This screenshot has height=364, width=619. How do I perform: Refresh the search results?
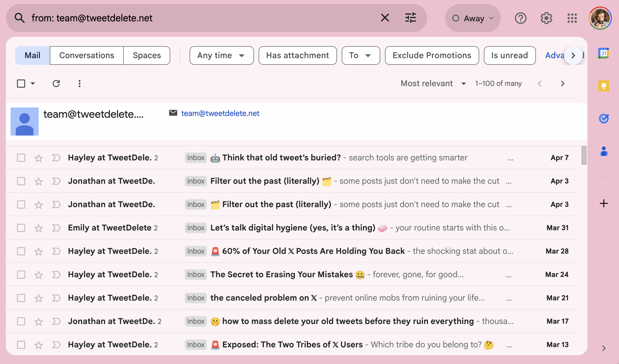pyautogui.click(x=56, y=84)
